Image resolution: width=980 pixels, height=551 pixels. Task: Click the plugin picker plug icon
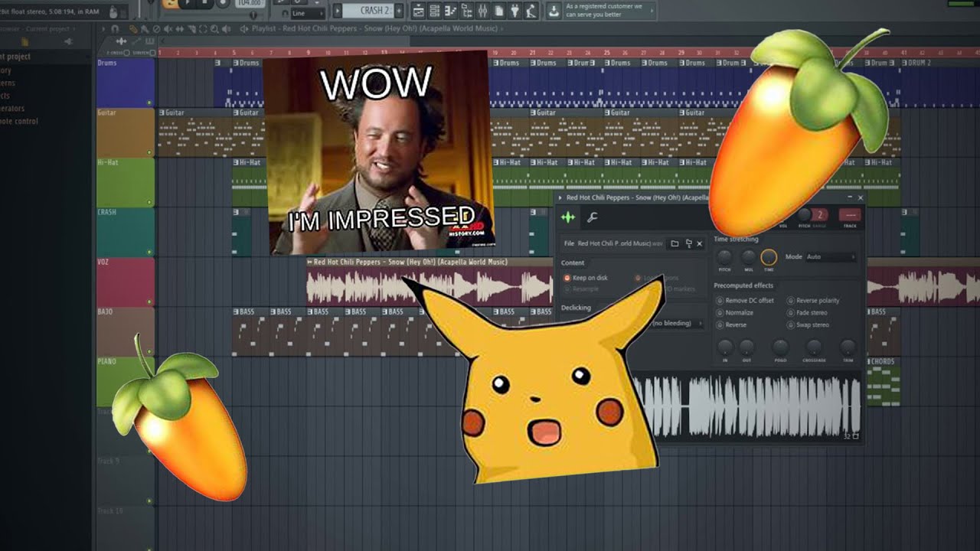[514, 11]
